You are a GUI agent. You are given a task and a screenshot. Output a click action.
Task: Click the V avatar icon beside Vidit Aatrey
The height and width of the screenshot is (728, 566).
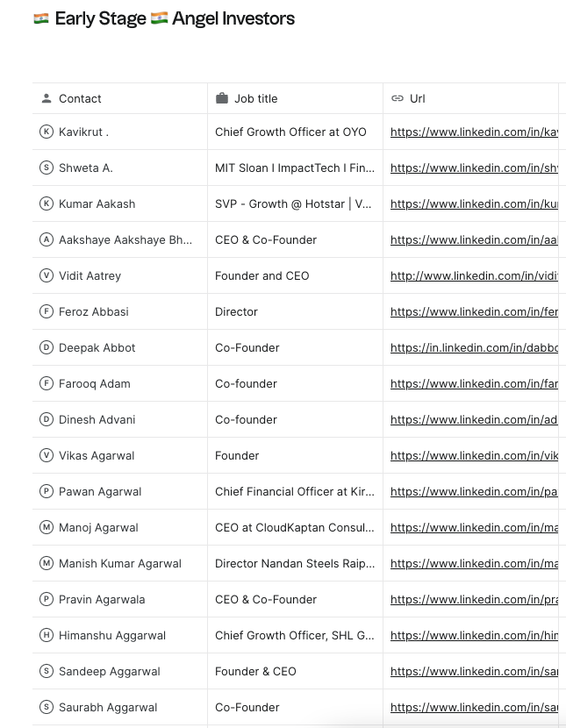tap(47, 276)
